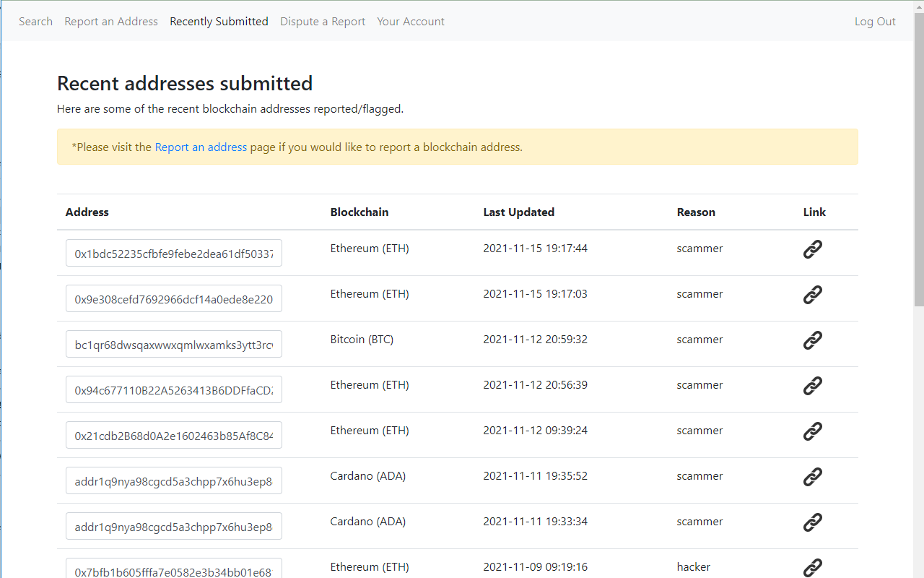924x578 pixels.
Task: Open link icon for 19:17:44 entry
Action: [x=813, y=249]
